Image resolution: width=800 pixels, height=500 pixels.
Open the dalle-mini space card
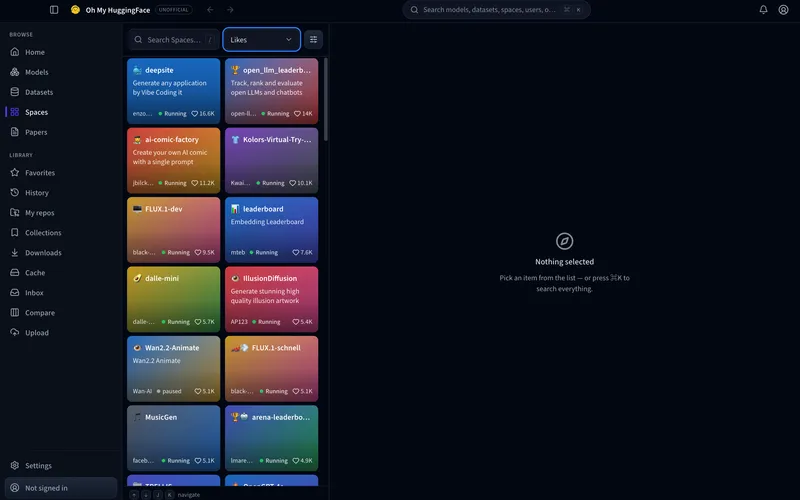[173, 299]
